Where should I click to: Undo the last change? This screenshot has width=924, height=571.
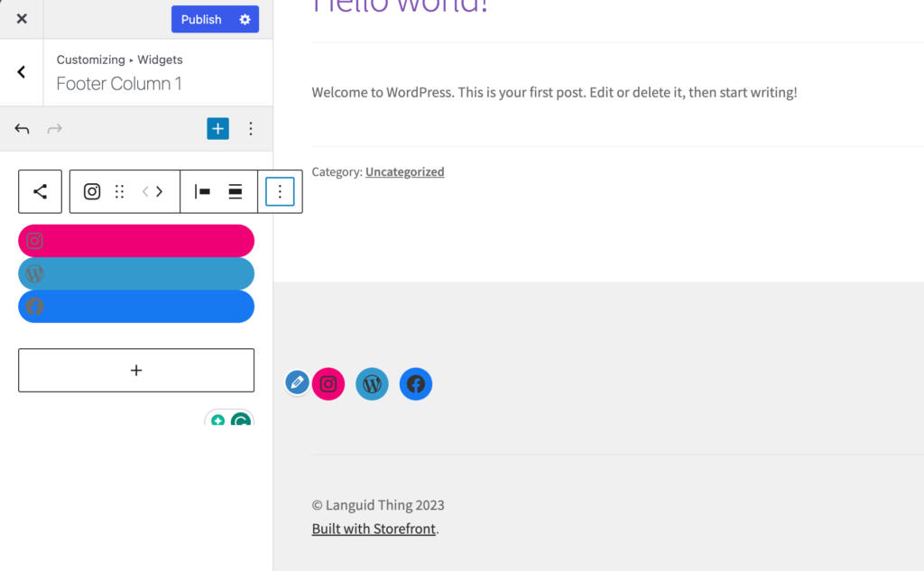22,128
